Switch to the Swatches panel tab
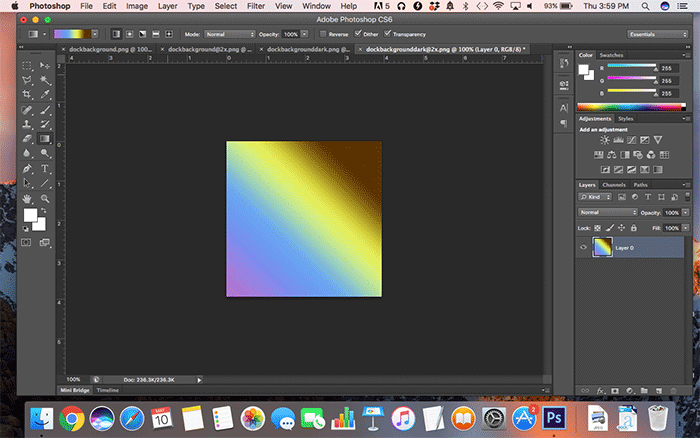This screenshot has height=438, width=700. (x=612, y=55)
